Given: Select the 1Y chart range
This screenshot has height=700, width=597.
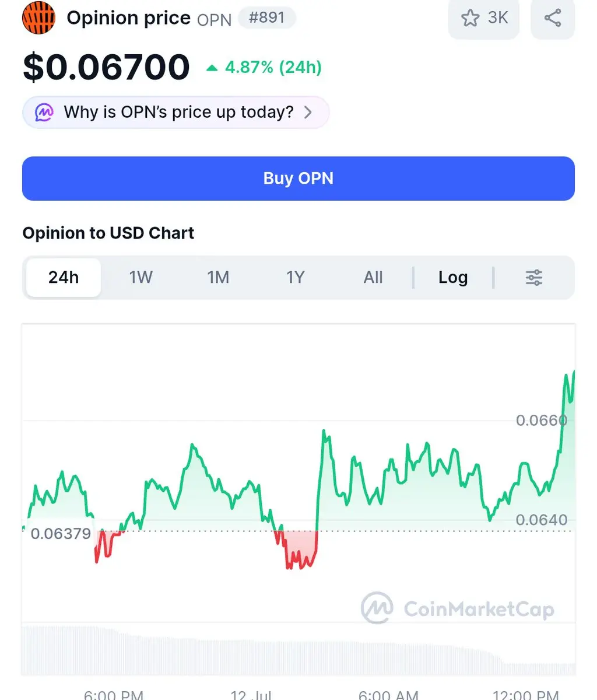Looking at the screenshot, I should point(296,278).
